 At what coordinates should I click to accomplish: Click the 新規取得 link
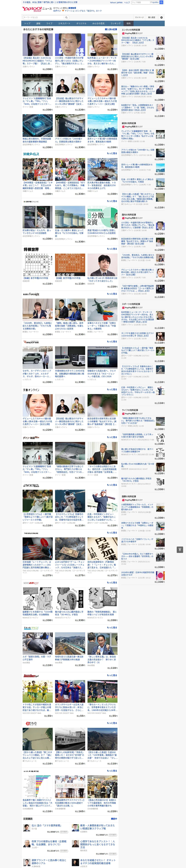[72, 8]
